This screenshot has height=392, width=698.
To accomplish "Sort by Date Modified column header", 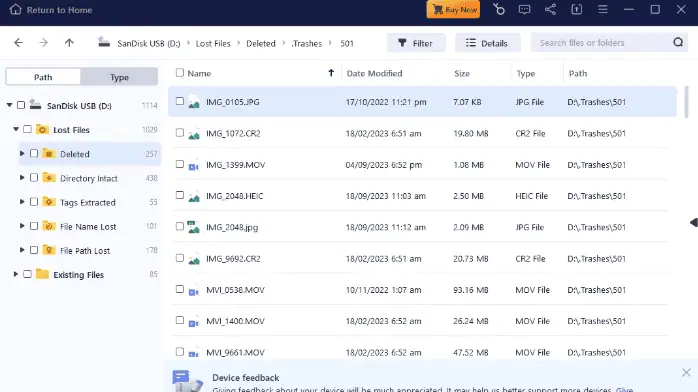I will click(x=374, y=73).
